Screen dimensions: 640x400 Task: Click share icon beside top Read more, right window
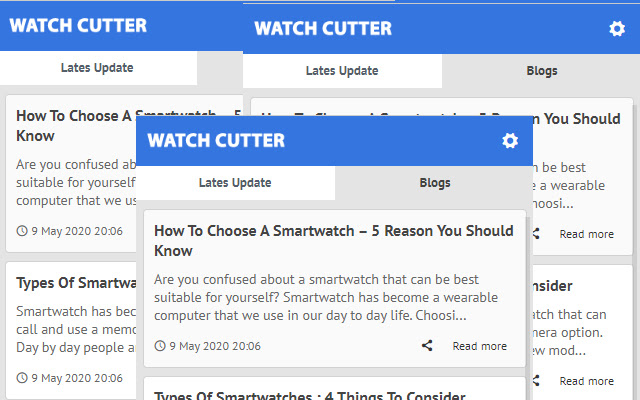(x=536, y=234)
